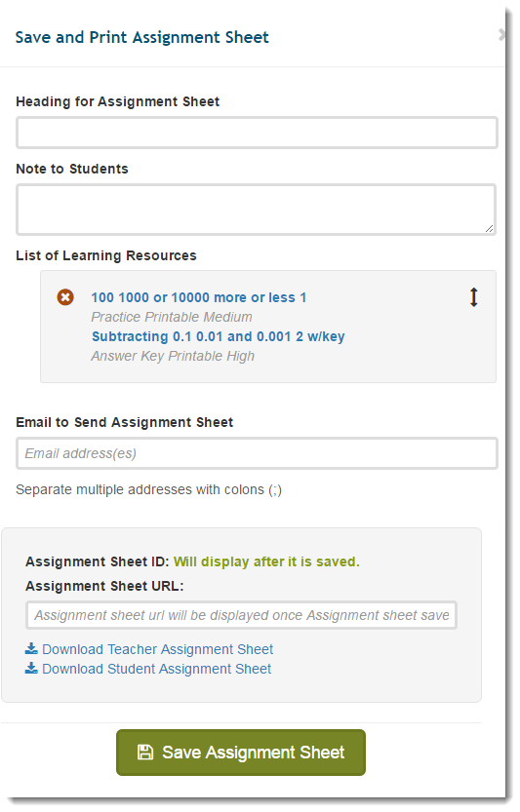Click the download icon beside Teacher Assignment Sheet
520x812 pixels.
coord(31,648)
